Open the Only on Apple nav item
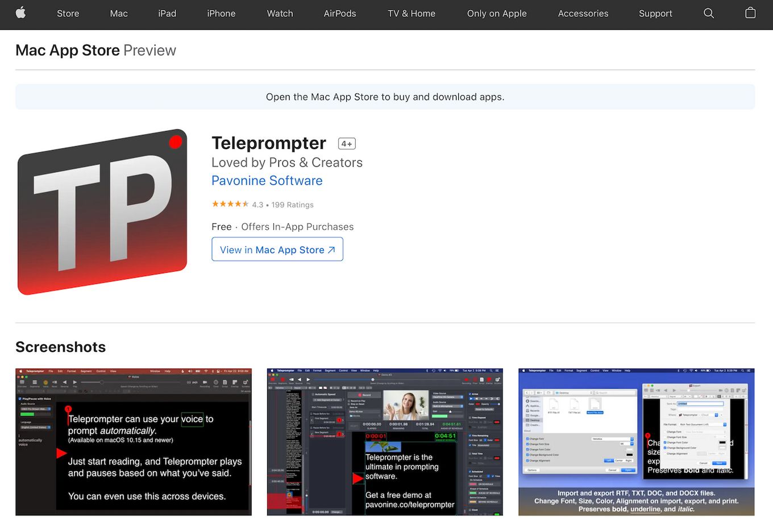 click(497, 14)
